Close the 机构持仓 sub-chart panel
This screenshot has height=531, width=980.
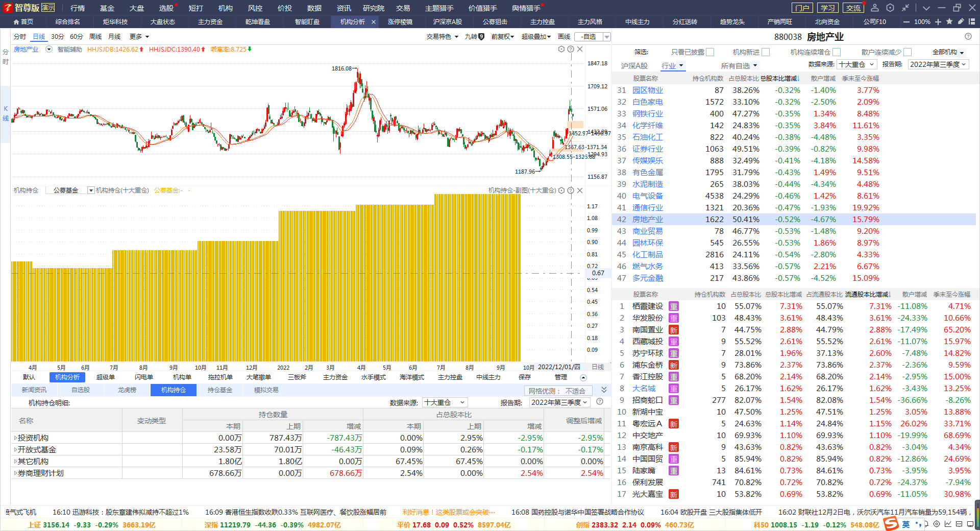tap(580, 190)
